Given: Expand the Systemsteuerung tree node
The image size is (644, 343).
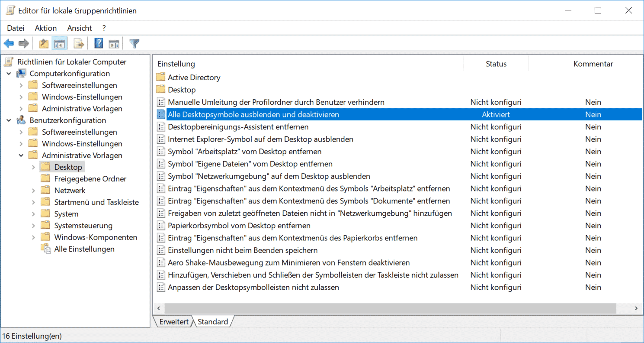Looking at the screenshot, I should (x=33, y=226).
